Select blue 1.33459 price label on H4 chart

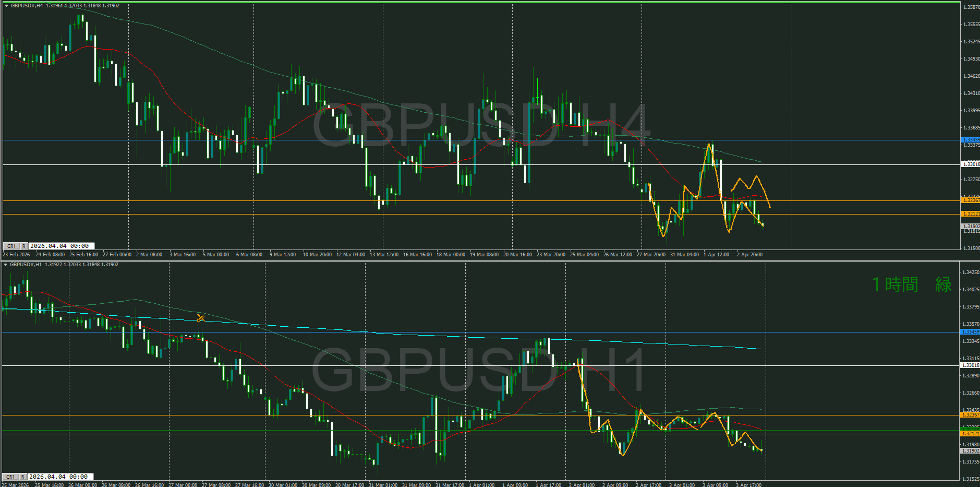970,140
